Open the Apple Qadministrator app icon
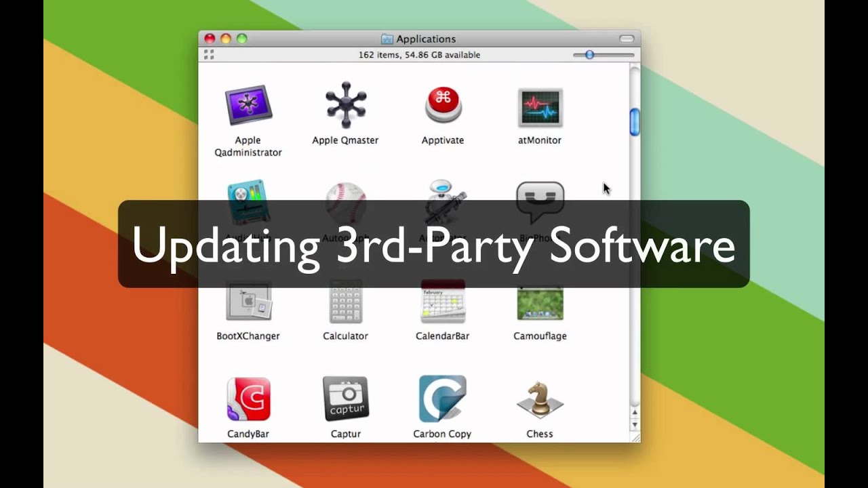This screenshot has height=488, width=868. (x=248, y=105)
